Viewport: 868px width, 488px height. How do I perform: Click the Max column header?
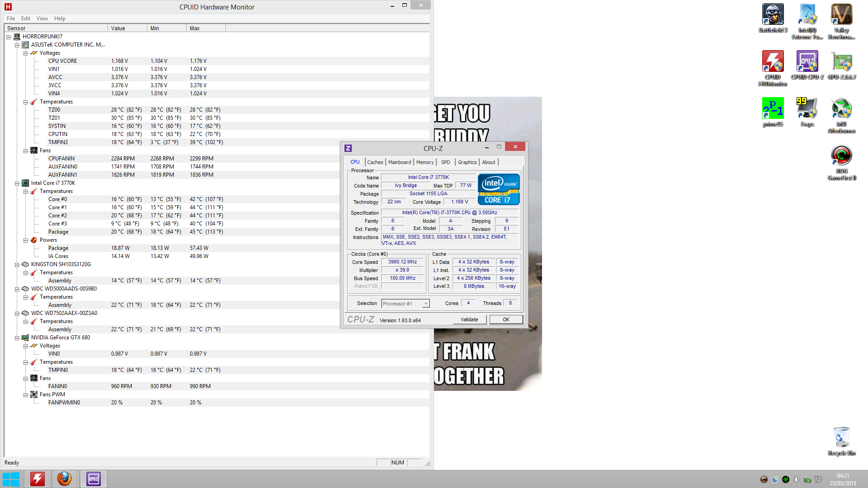click(x=206, y=28)
